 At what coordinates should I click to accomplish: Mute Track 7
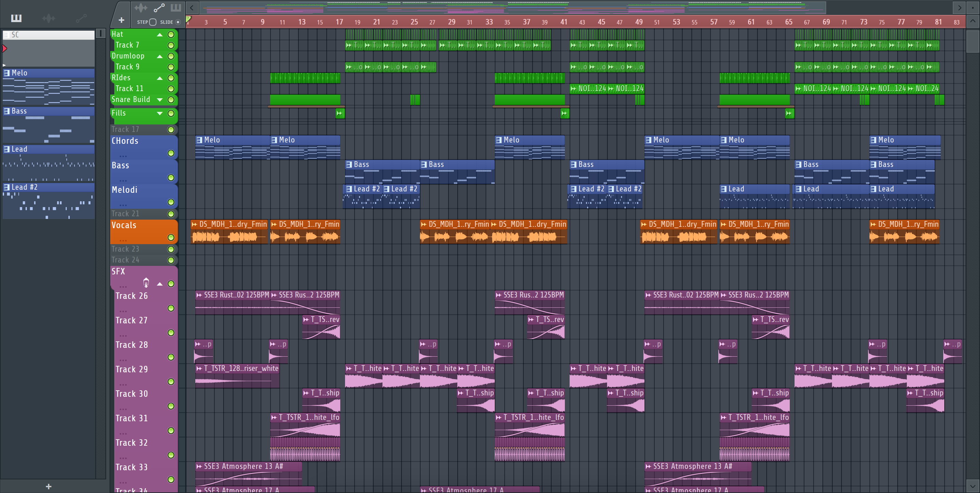(171, 45)
